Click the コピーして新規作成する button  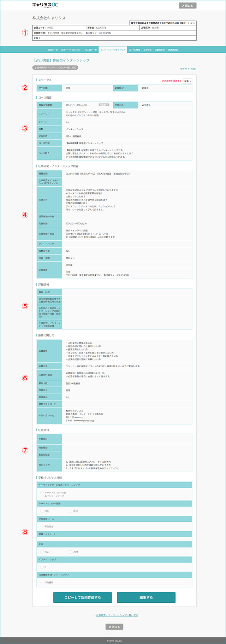(x=83, y=597)
